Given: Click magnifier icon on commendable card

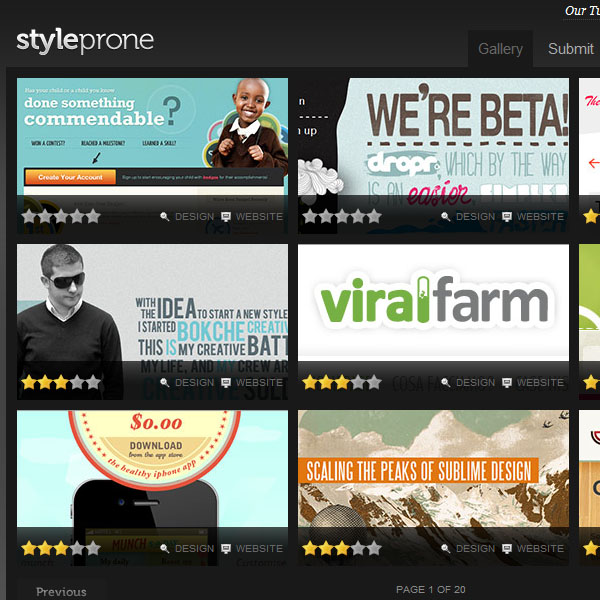Looking at the screenshot, I should point(165,217).
